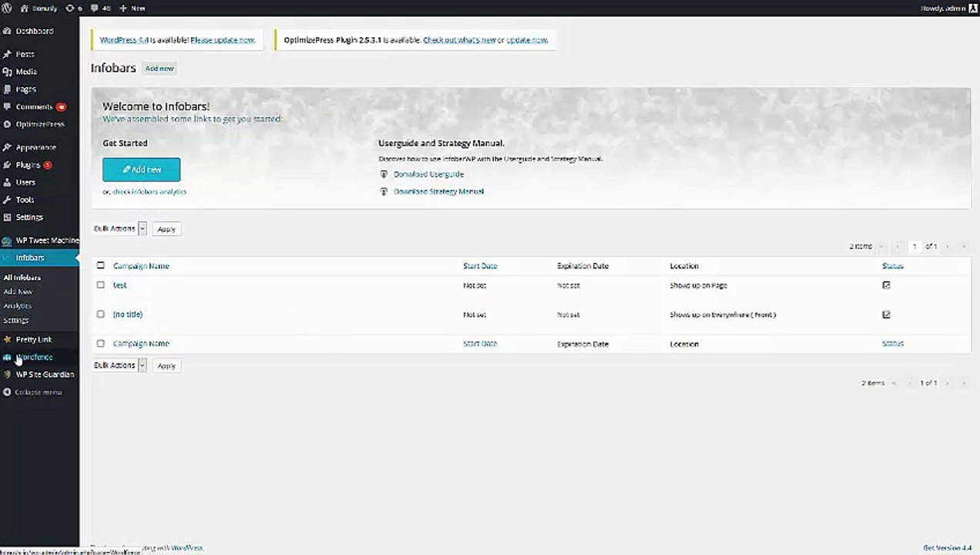This screenshot has width=980, height=555.
Task: Sort by Status header column
Action: pyautogui.click(x=893, y=266)
